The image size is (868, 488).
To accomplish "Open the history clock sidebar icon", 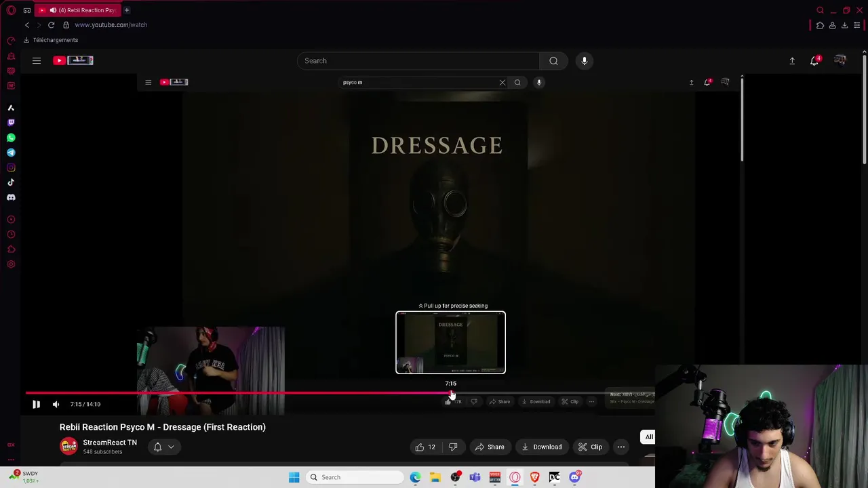I will coord(11,234).
